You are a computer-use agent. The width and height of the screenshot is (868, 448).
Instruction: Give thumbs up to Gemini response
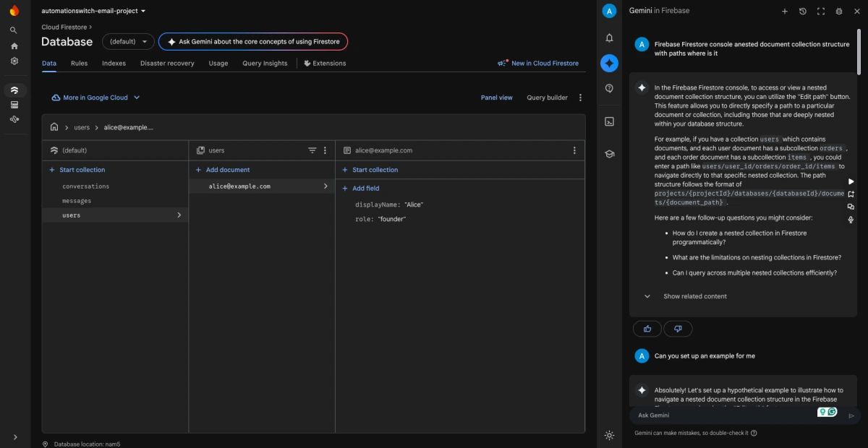point(647,329)
